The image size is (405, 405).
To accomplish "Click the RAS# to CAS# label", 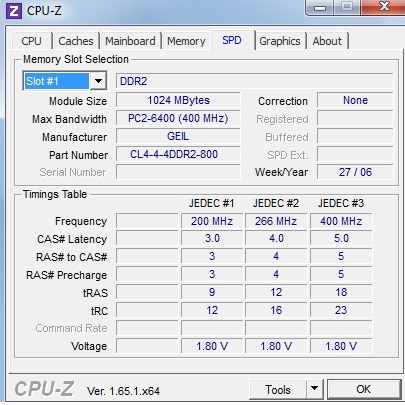I will [72, 257].
